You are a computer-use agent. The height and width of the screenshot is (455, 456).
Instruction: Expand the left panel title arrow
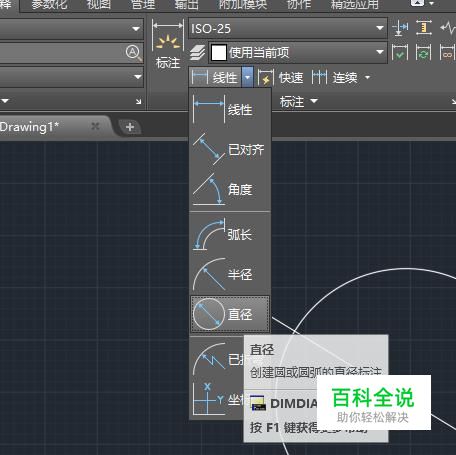coord(5,100)
